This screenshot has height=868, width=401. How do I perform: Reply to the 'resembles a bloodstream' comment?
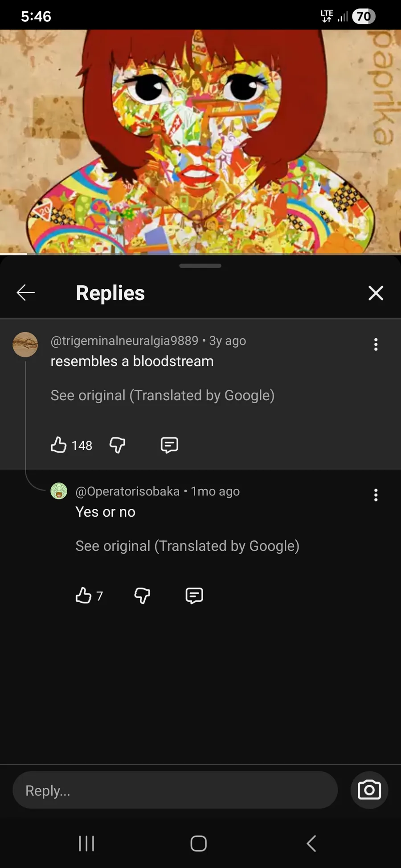(169, 445)
